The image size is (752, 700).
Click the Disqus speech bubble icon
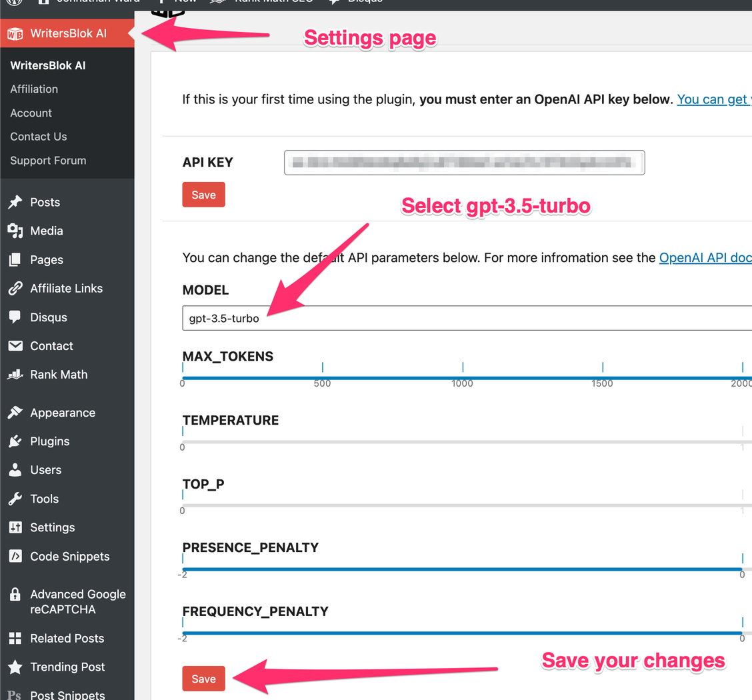tap(16, 317)
